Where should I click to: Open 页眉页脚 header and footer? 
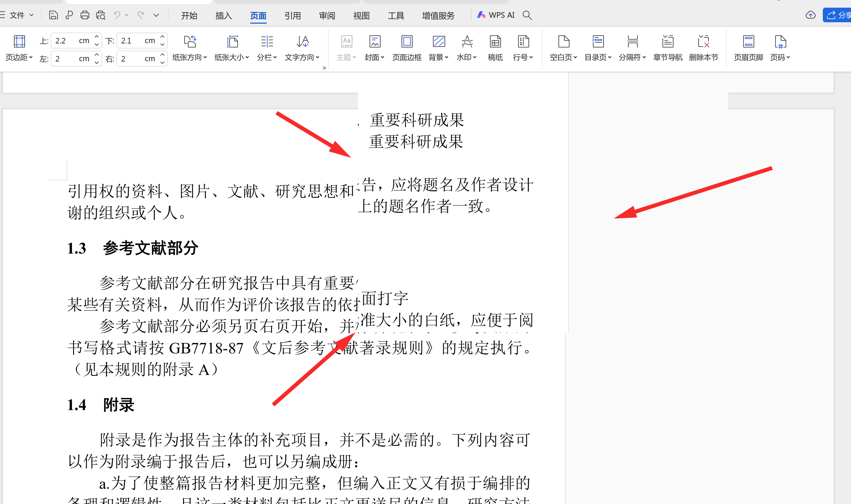tap(748, 48)
